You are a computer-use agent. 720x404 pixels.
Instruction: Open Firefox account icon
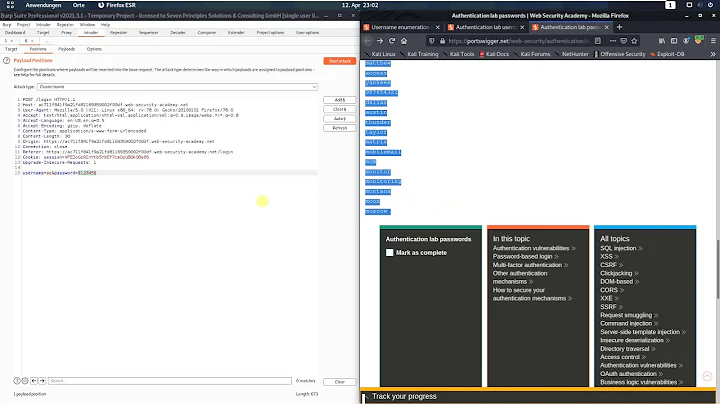(x=686, y=41)
